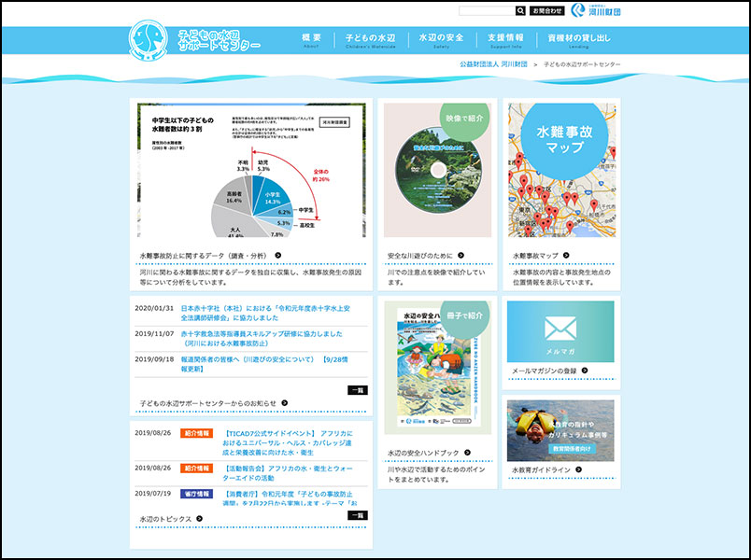Click the お問合わせ button
751x560 pixels.
click(x=546, y=11)
